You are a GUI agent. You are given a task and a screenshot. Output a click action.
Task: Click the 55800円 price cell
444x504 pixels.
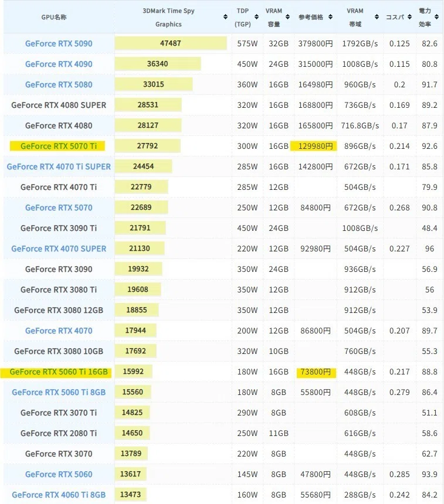coord(316,392)
